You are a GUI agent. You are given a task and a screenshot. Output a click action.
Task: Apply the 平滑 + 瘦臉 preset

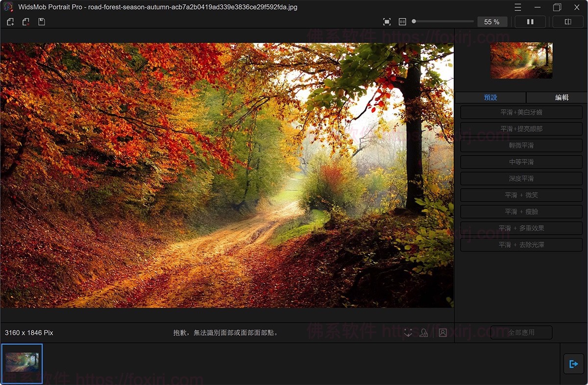pos(521,212)
